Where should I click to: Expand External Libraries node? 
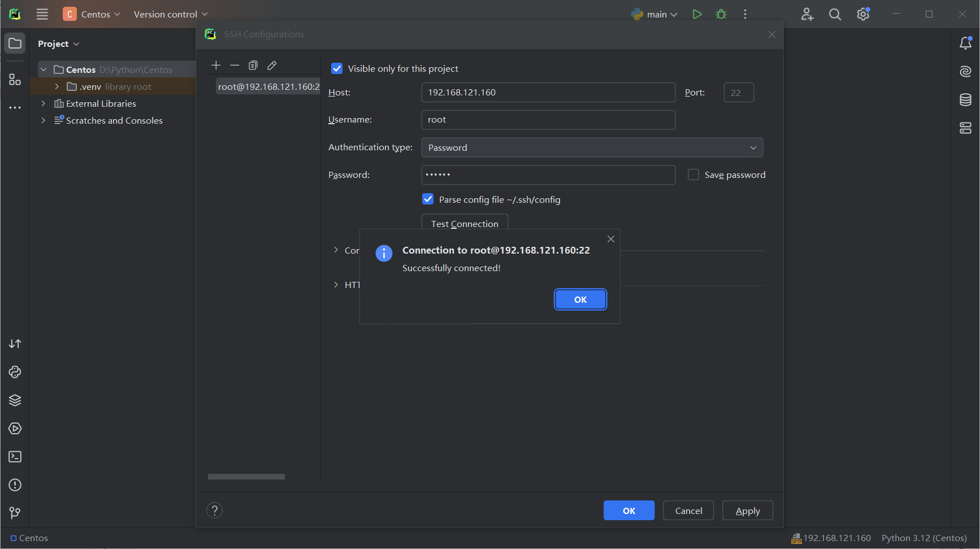click(x=44, y=103)
